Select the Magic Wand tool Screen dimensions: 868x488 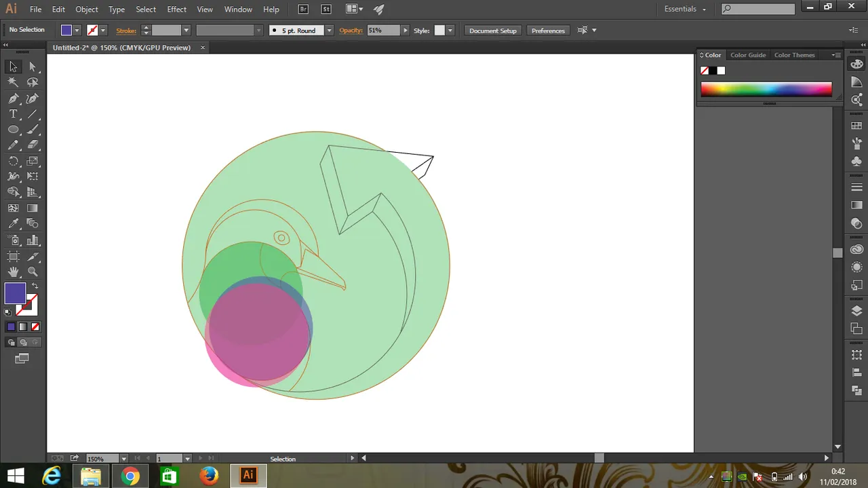13,82
